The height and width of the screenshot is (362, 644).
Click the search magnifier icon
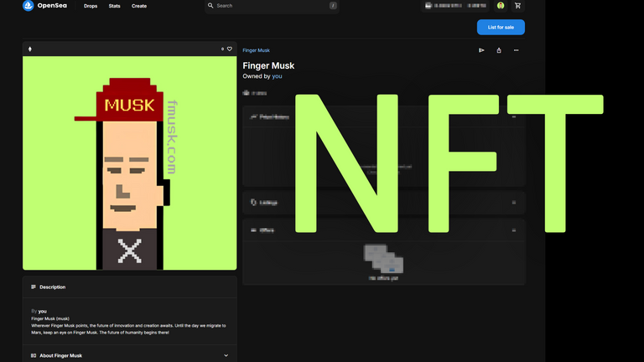(x=210, y=6)
